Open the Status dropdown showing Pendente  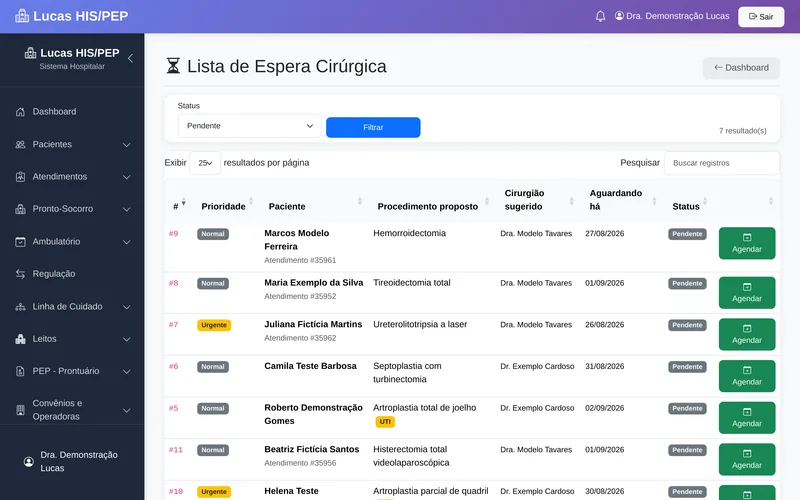coord(249,126)
